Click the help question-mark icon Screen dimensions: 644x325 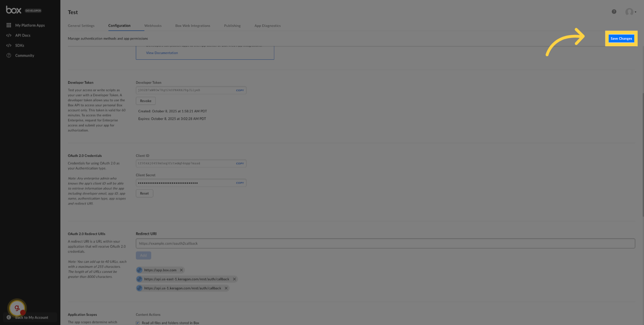pyautogui.click(x=614, y=11)
